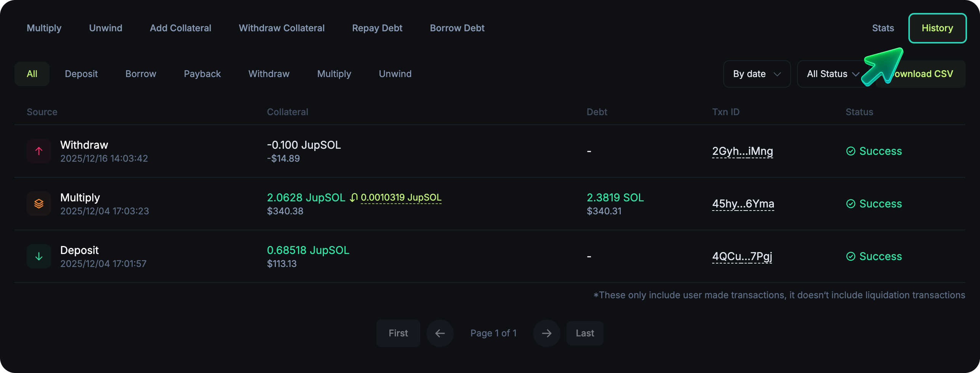This screenshot has width=980, height=373.
Task: Go to previous page arrow
Action: coord(440,333)
